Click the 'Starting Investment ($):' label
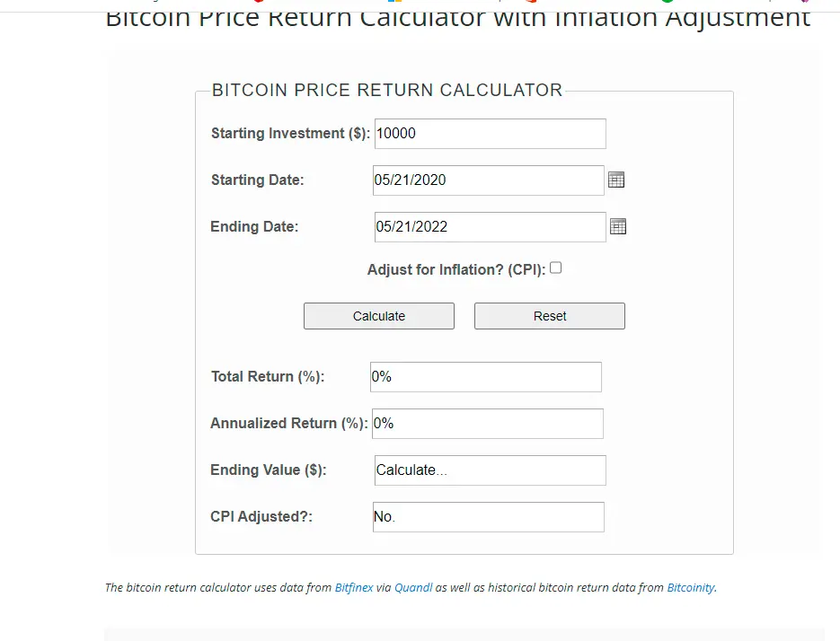The width and height of the screenshot is (840, 641). [x=290, y=134]
